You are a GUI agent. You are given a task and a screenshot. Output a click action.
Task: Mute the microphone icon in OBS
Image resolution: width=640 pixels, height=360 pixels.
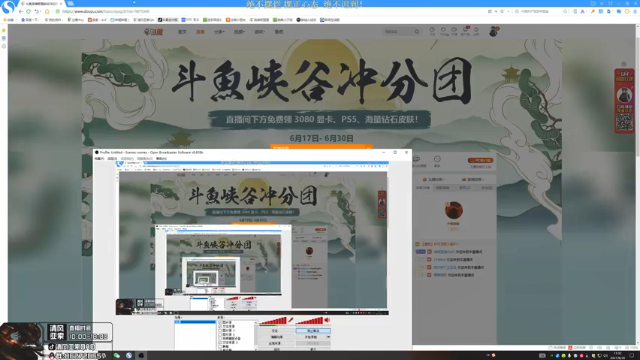pos(291,320)
